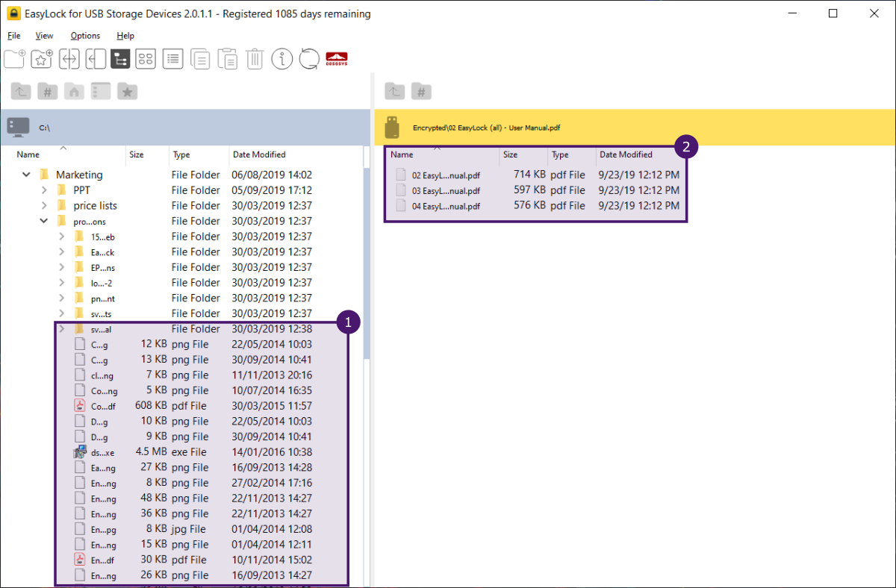Click the drives list icon in left panel
Screen dimensions: 896x588
100,91
